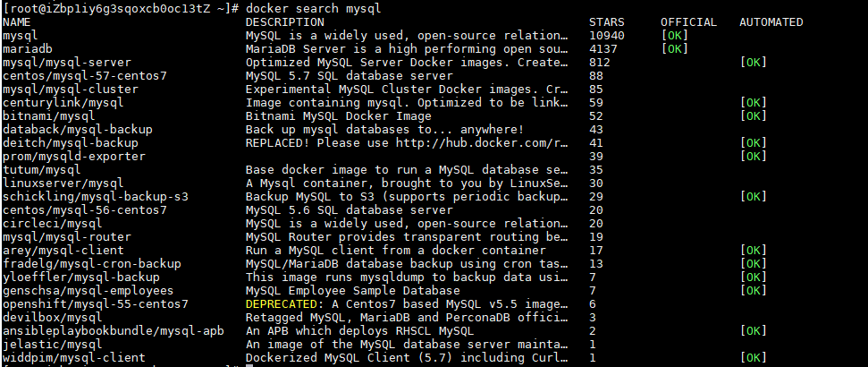Click the automated [OK] for prom/mysqld-exporter
The image size is (868, 367).
point(754,157)
